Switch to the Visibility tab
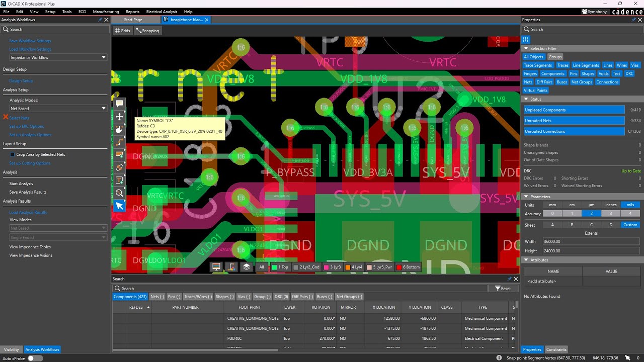 pos(12,349)
